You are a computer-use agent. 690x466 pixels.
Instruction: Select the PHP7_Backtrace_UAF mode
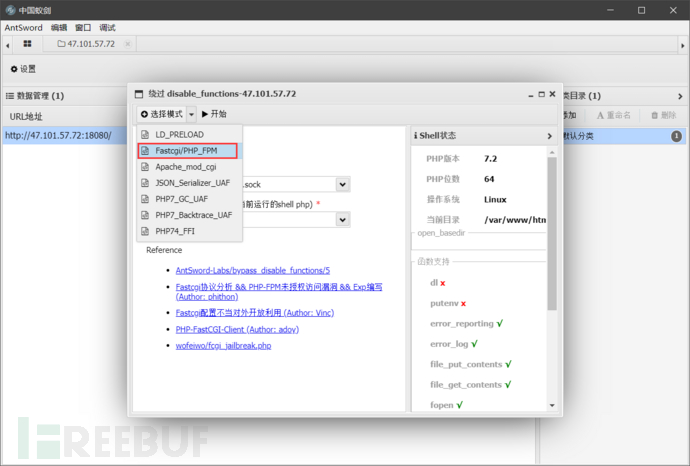coord(190,215)
